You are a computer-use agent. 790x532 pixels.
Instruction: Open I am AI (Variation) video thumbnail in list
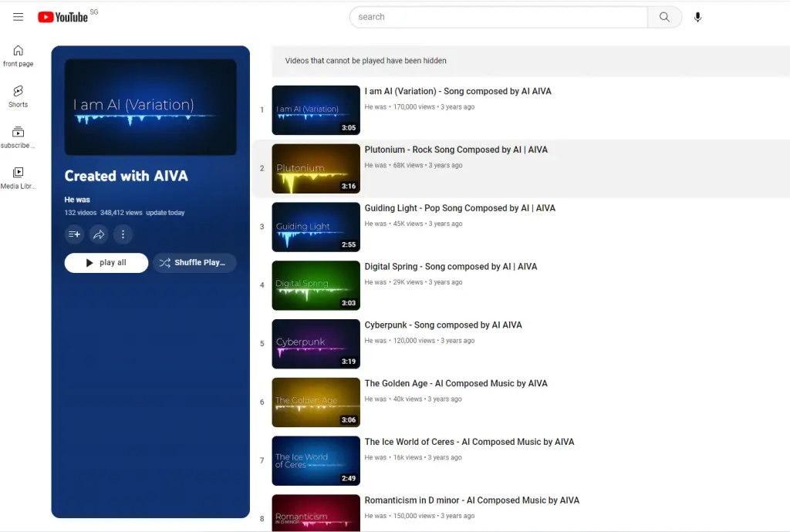click(316, 110)
